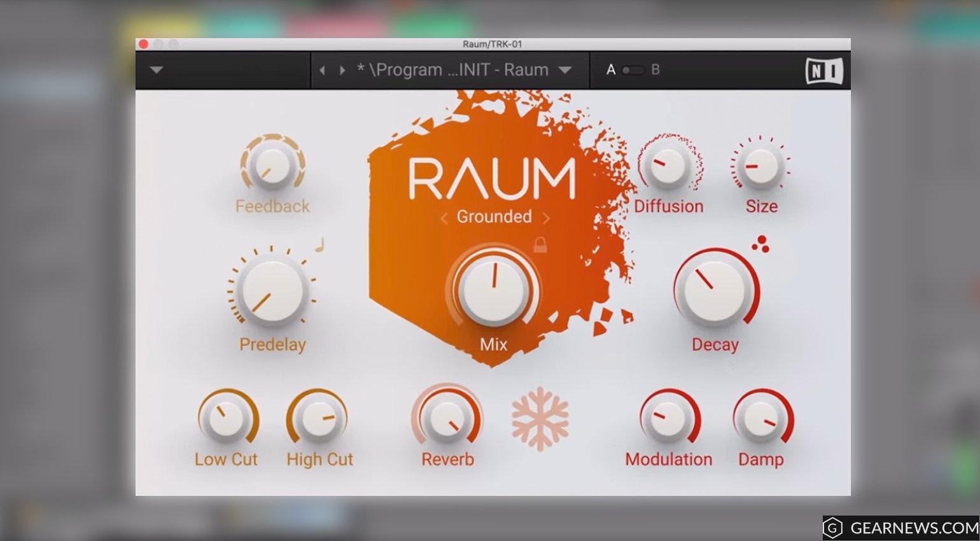
Task: Click the Size label
Action: click(762, 206)
